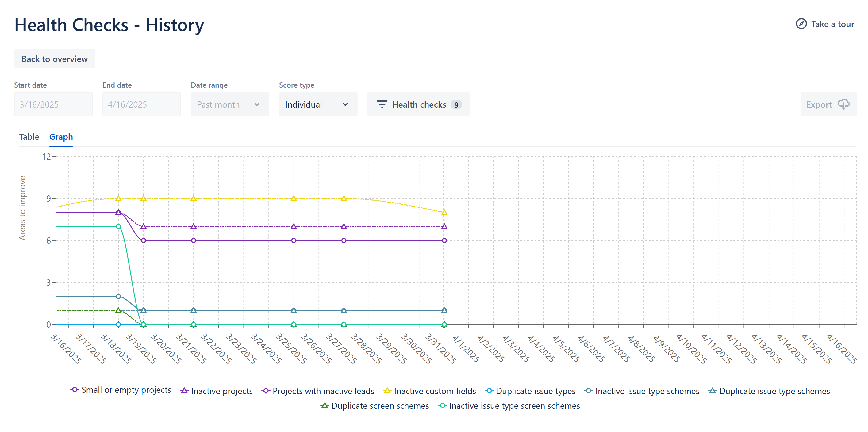Click the Duplicate issue types legend marker

tap(489, 391)
